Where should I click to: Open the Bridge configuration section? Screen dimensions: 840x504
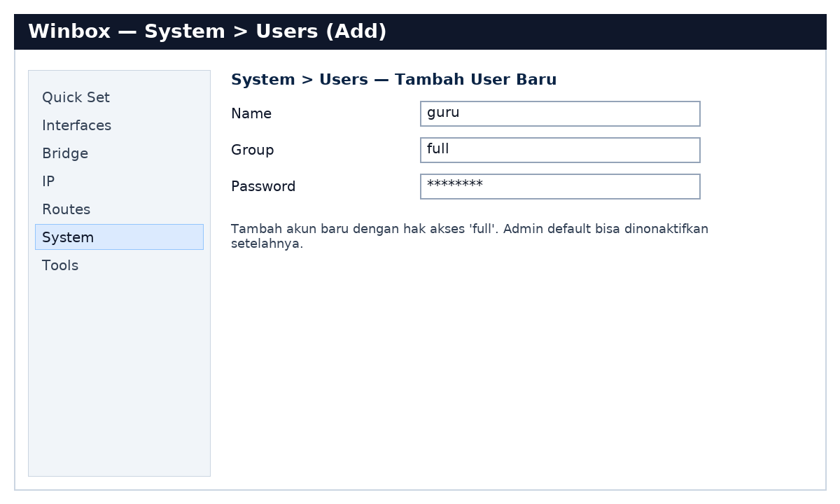coord(65,153)
